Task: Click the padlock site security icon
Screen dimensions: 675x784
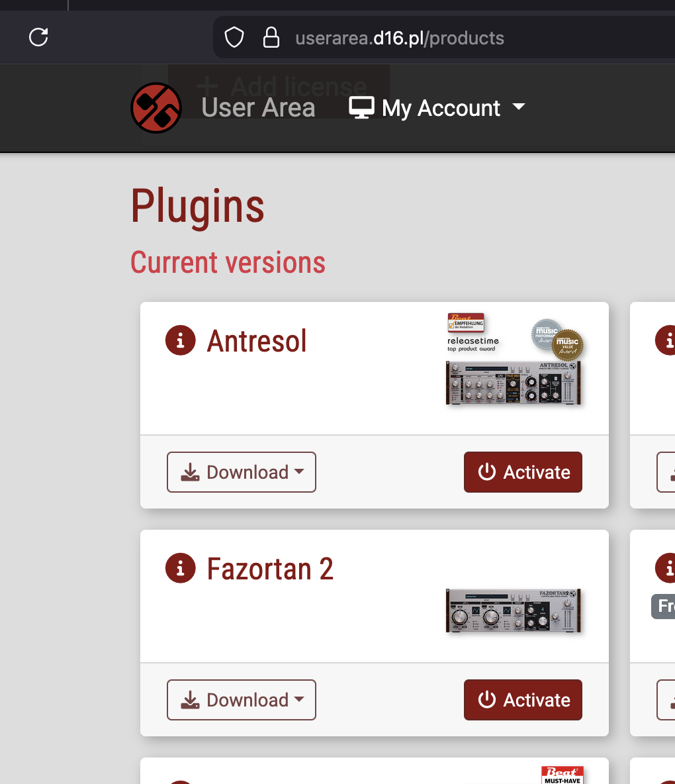Action: [x=271, y=38]
